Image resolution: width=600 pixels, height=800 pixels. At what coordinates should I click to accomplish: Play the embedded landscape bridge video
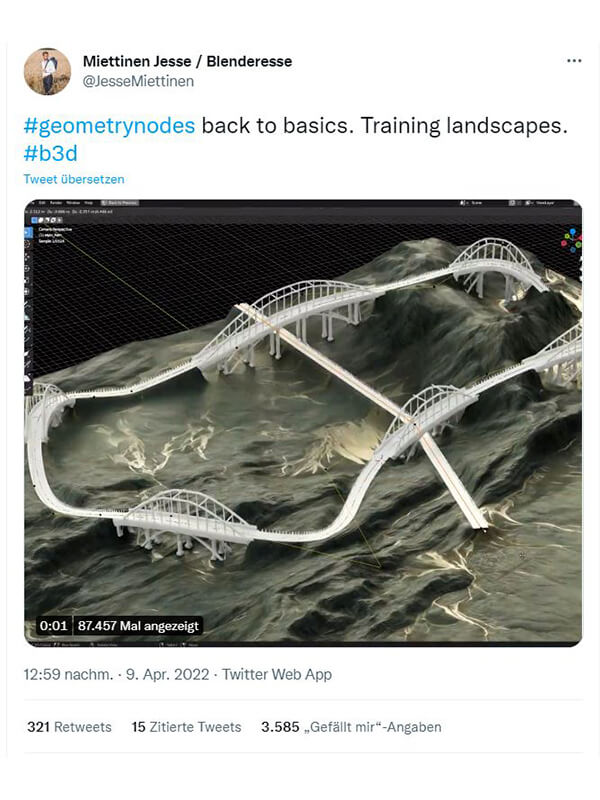coord(303,423)
